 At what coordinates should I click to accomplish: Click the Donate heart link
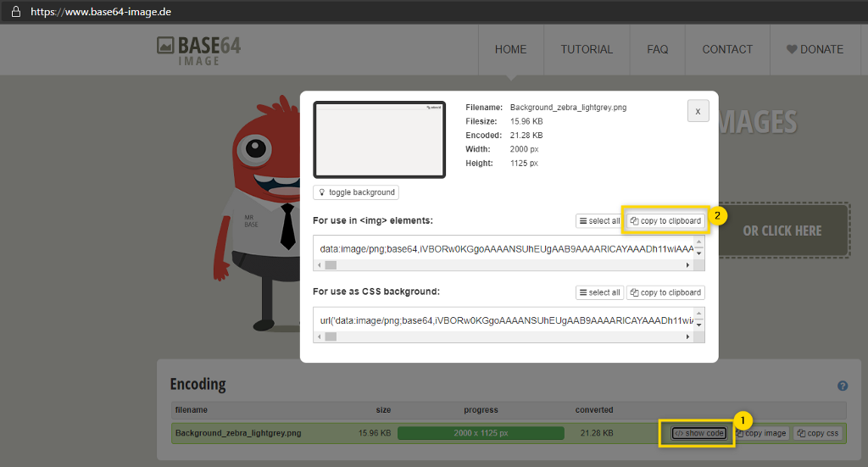pyautogui.click(x=815, y=49)
